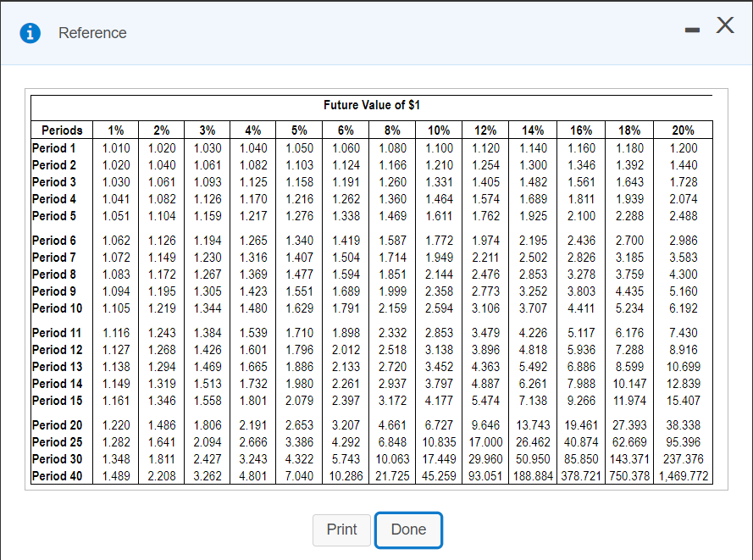Select the 1% column header
753x560 pixels.
pos(115,130)
